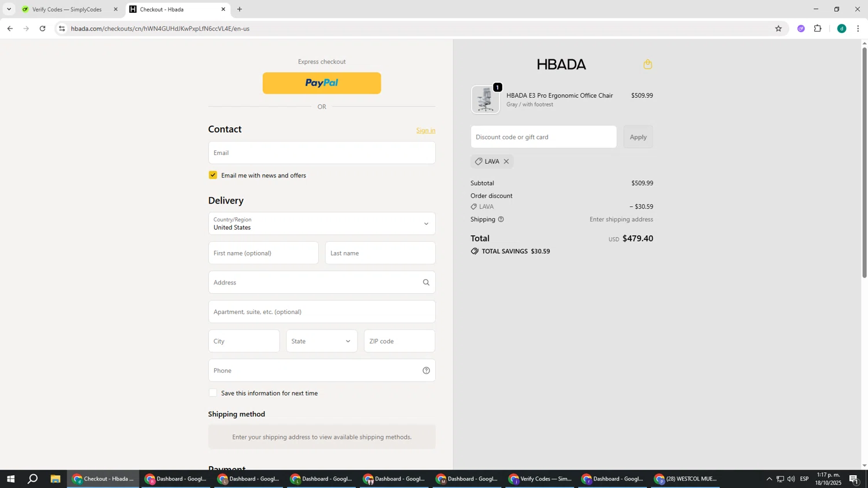
Task: Click the HBADA store logo
Action: (561, 64)
